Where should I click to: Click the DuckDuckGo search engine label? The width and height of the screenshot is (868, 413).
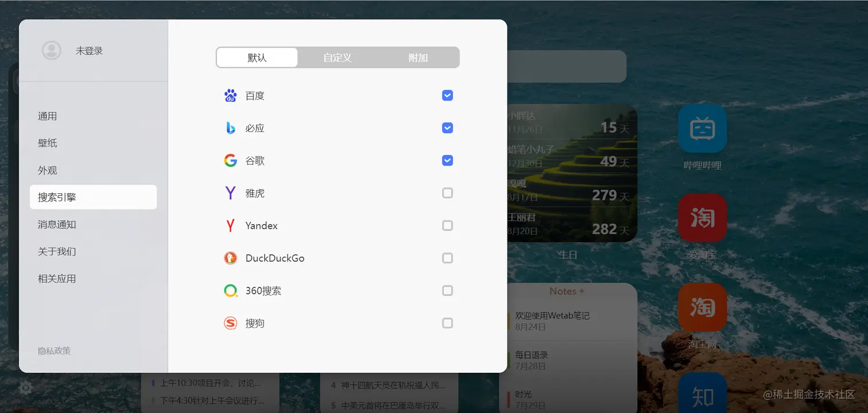tap(275, 258)
